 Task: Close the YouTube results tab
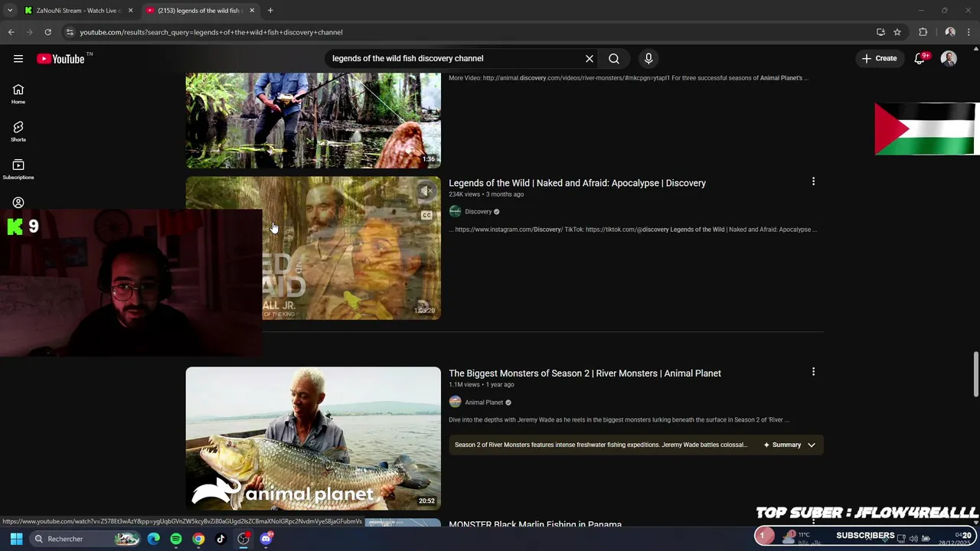pyautogui.click(x=252, y=11)
